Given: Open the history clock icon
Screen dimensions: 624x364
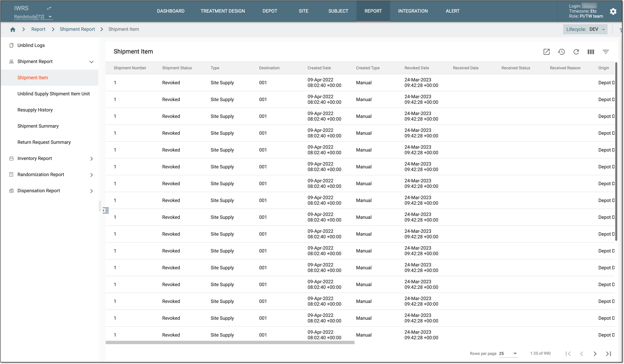Looking at the screenshot, I should click(x=561, y=52).
